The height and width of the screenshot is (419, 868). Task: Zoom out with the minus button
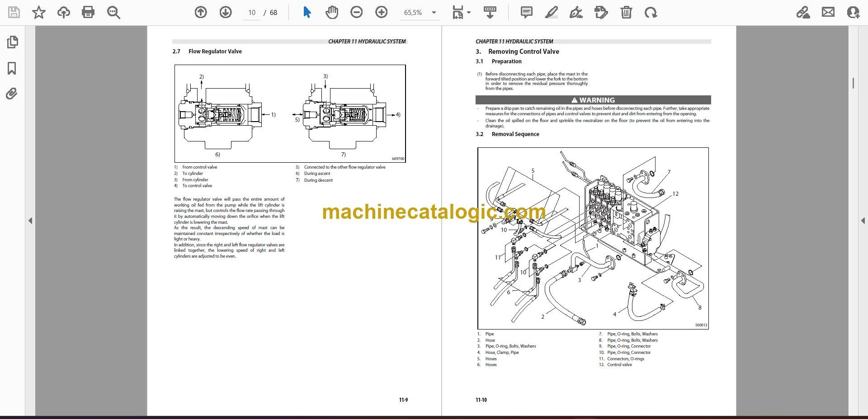click(x=357, y=13)
